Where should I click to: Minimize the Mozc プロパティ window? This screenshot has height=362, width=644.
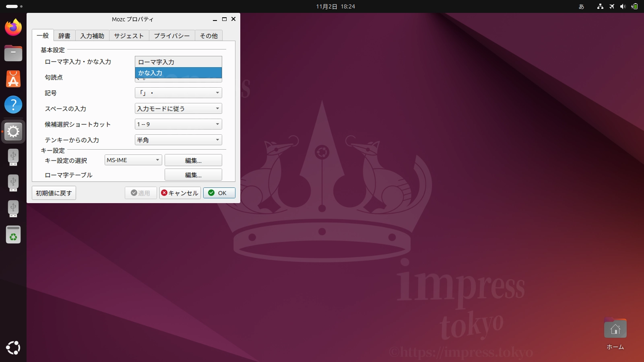215,19
